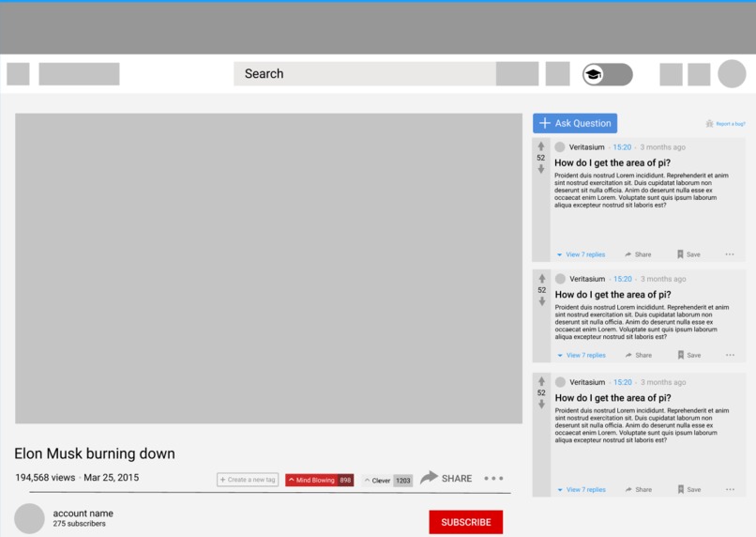This screenshot has width=756, height=537.
Task: Downvote the bottom question card
Action: (x=541, y=404)
